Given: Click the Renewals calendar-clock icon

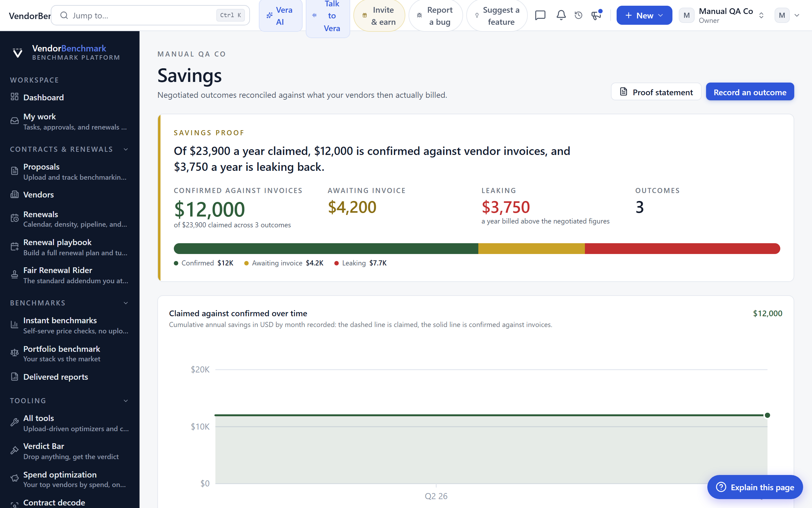Looking at the screenshot, I should pyautogui.click(x=14, y=218).
